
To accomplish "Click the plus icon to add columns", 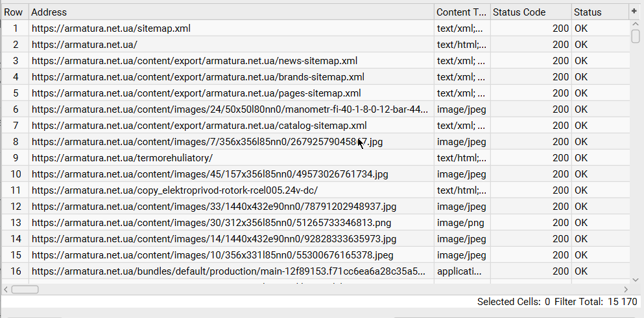I will 634,11.
